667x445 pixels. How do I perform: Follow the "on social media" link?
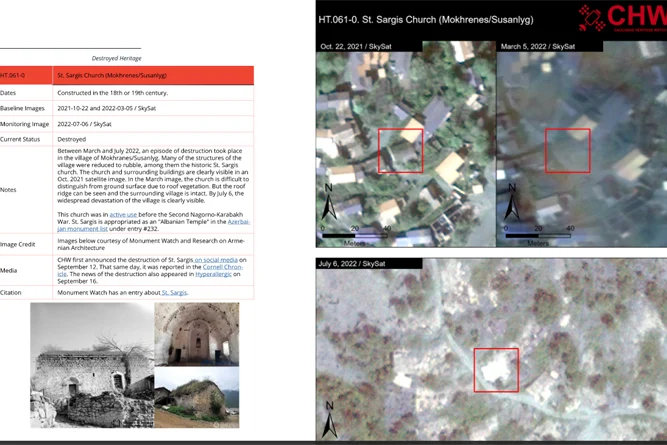pos(216,260)
